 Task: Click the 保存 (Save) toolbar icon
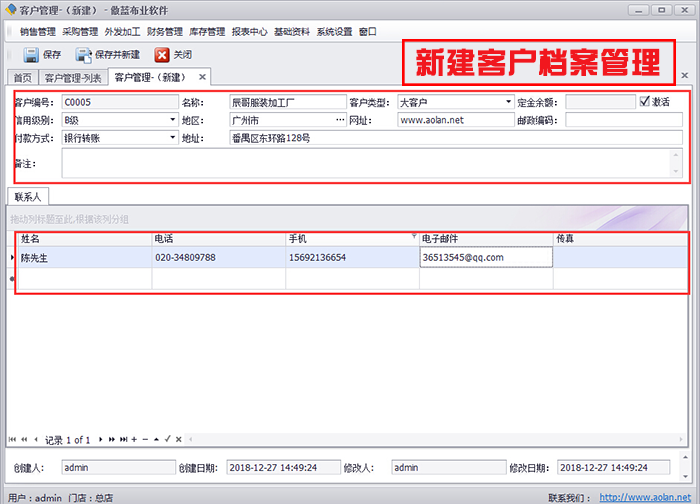tap(31, 55)
